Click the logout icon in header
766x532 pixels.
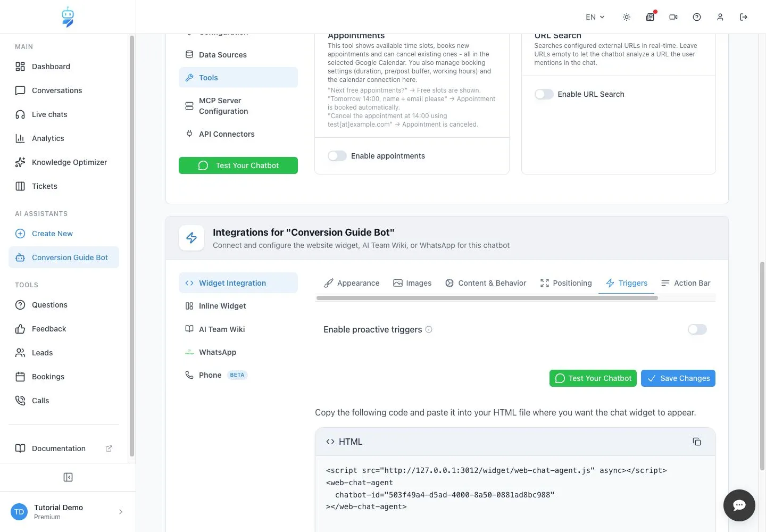[x=744, y=17]
